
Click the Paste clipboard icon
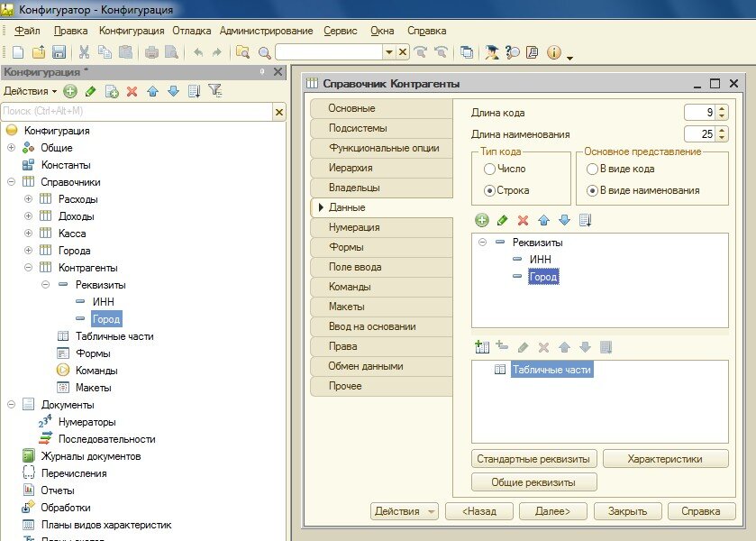click(125, 52)
